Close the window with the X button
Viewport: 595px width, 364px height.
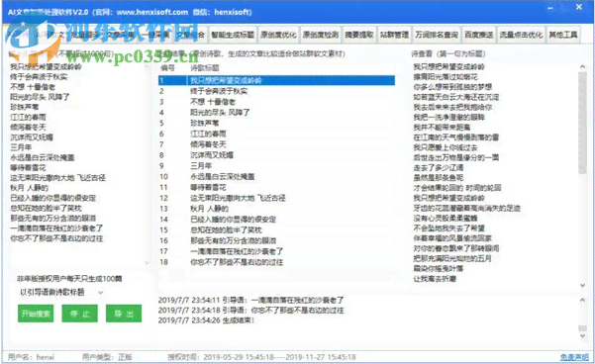pyautogui.click(x=579, y=7)
